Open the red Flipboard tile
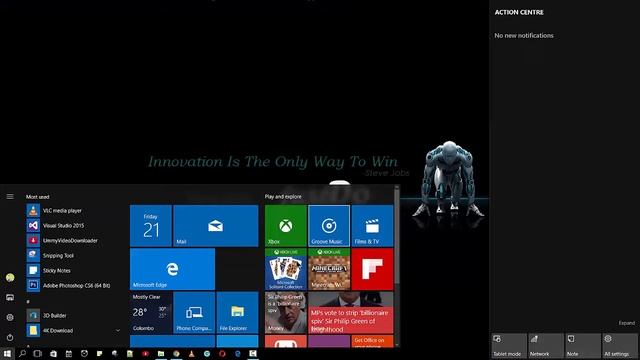The height and width of the screenshot is (360, 640). (372, 269)
